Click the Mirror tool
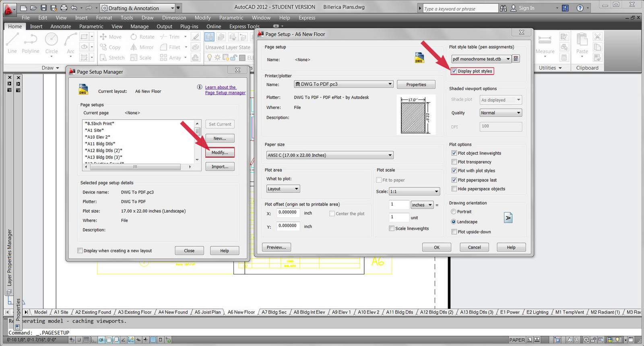The image size is (644, 346). coord(142,47)
